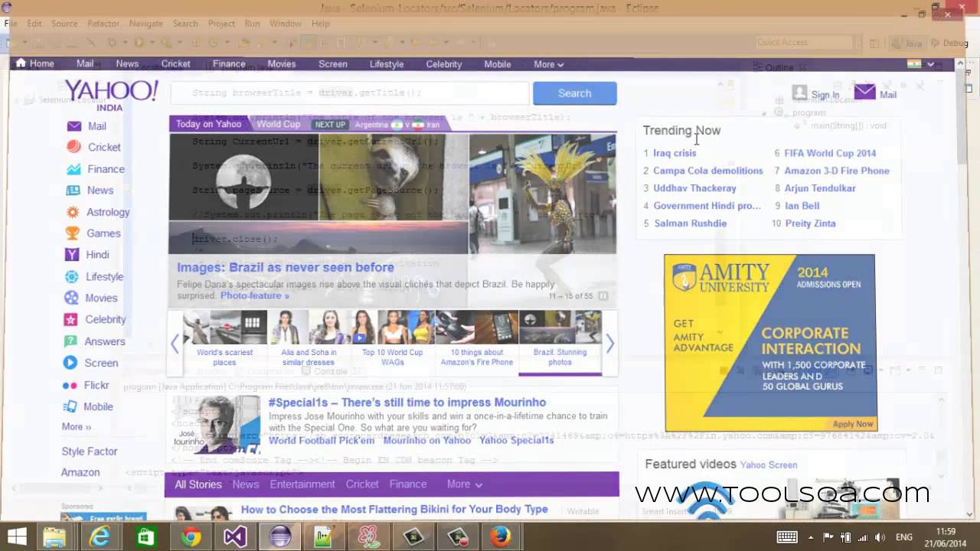Image resolution: width=980 pixels, height=551 pixels.
Task: Click the Sign In link
Action: (x=825, y=95)
